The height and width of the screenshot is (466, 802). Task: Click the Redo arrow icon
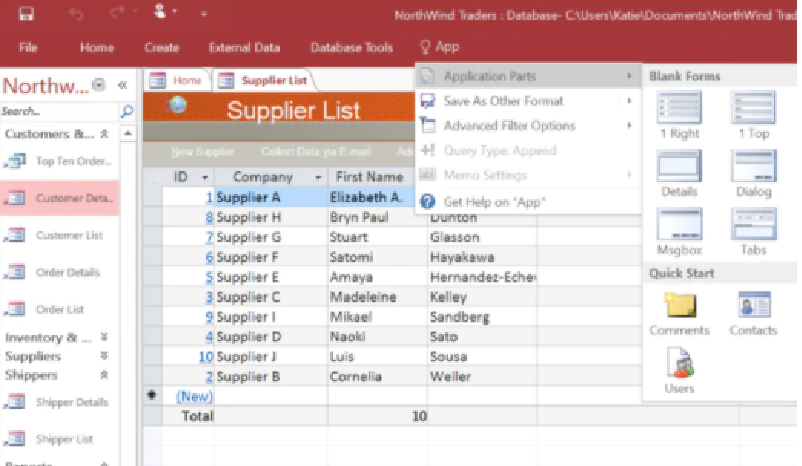tap(117, 13)
